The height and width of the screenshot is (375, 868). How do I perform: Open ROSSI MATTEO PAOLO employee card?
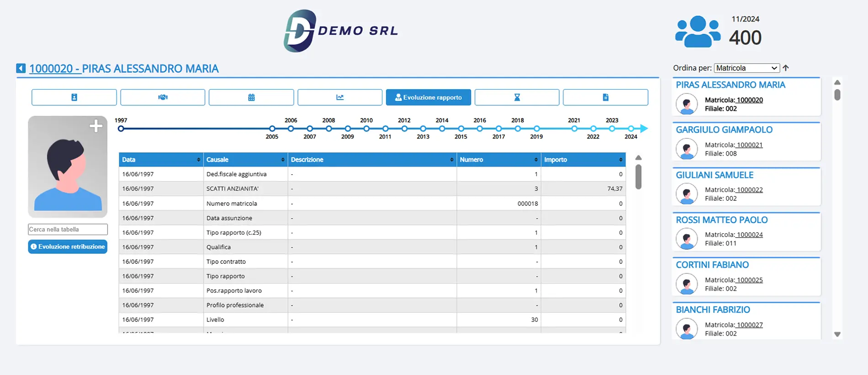(746, 231)
